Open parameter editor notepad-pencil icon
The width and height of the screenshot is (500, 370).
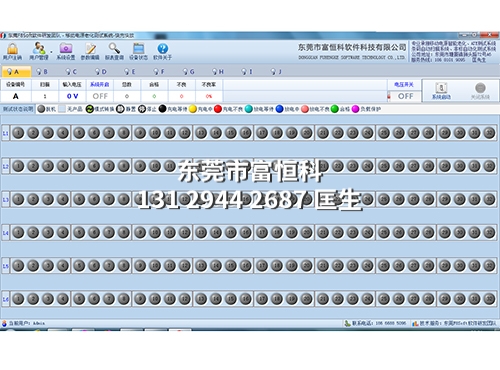click(x=90, y=49)
